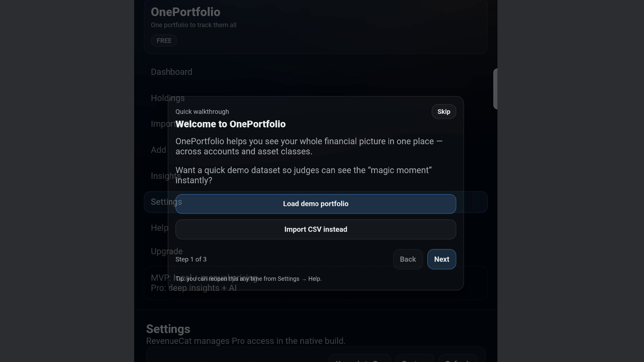Image resolution: width=644 pixels, height=362 pixels.
Task: Click the vertical scrollbar thumb
Action: [x=495, y=89]
